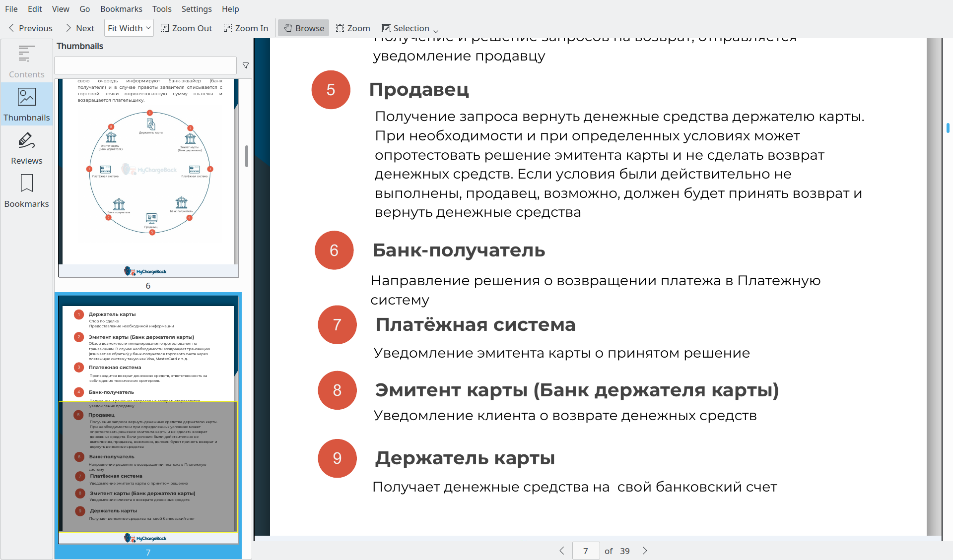Open the Settings menu
The width and height of the screenshot is (953, 560).
coord(196,9)
